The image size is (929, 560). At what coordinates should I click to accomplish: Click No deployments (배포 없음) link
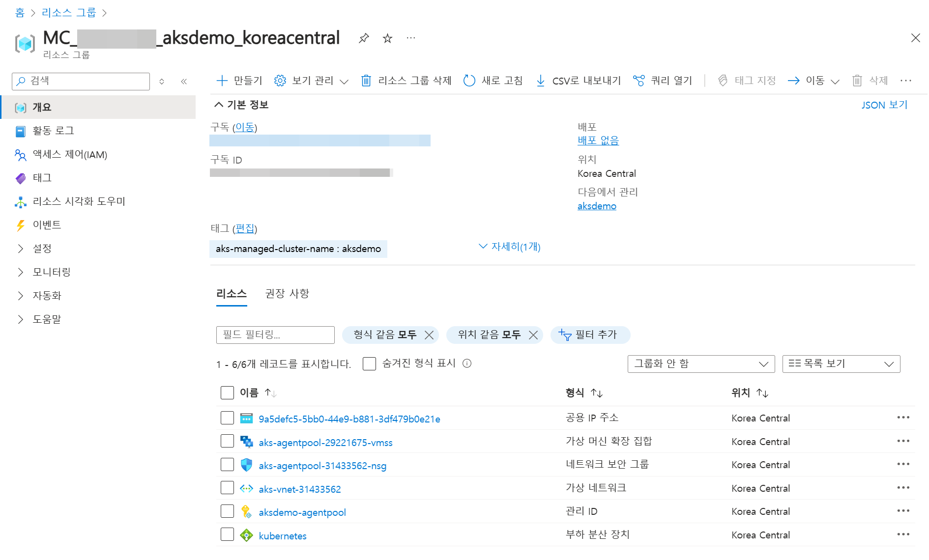pyautogui.click(x=598, y=140)
